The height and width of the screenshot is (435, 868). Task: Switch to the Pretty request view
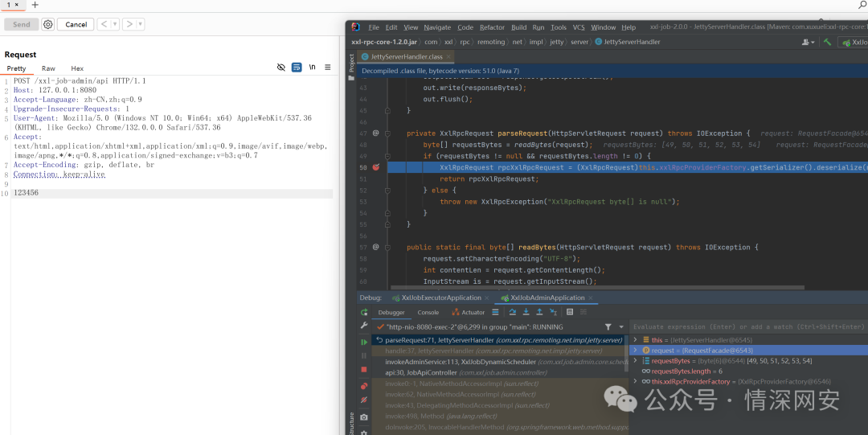pyautogui.click(x=16, y=68)
